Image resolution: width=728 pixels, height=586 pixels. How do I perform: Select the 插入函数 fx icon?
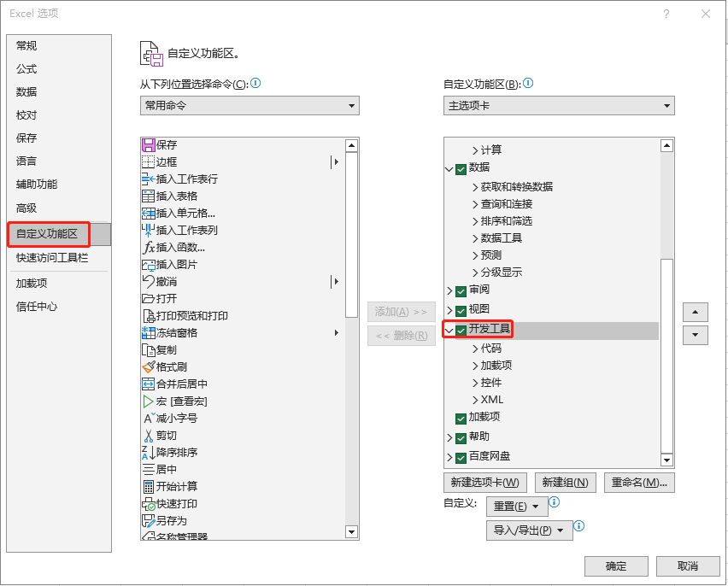[x=149, y=248]
